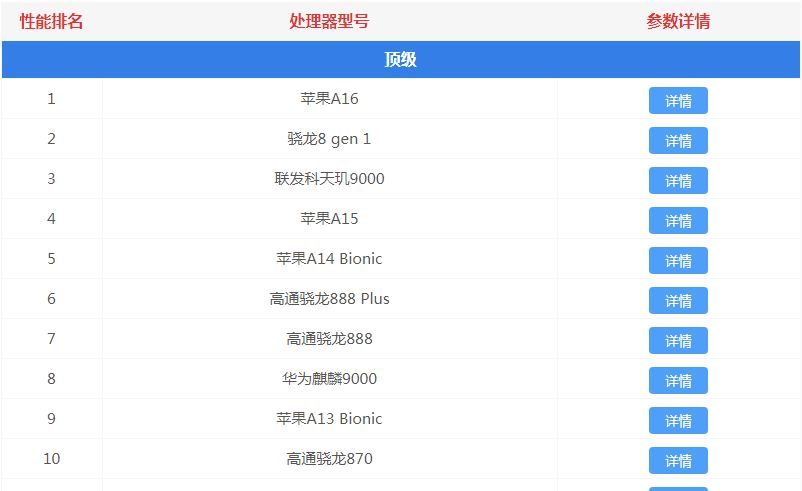View 详情 of 苹果A13 Bionic

click(678, 421)
